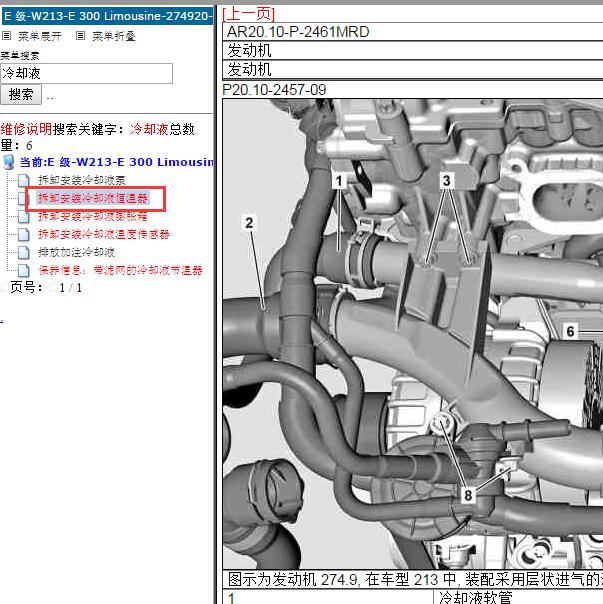This screenshot has height=604, width=603.
Task: Click the 维修说明 red label
Action: [x=26, y=129]
